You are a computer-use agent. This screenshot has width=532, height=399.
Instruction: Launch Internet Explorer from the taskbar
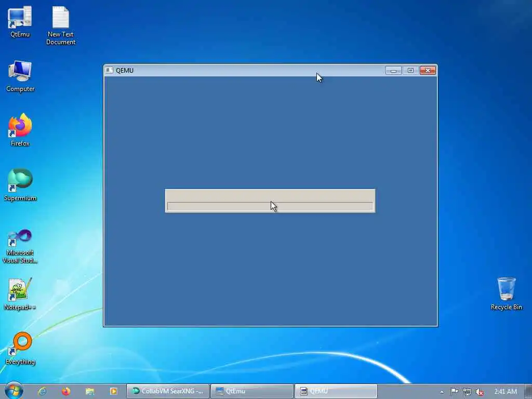[43, 391]
